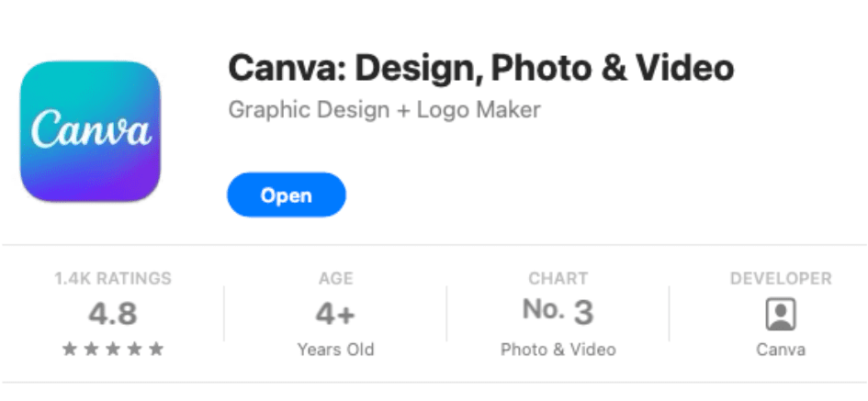Screen dimensions: 868x401
Task: Click the 4.8 rating score
Action: (113, 314)
